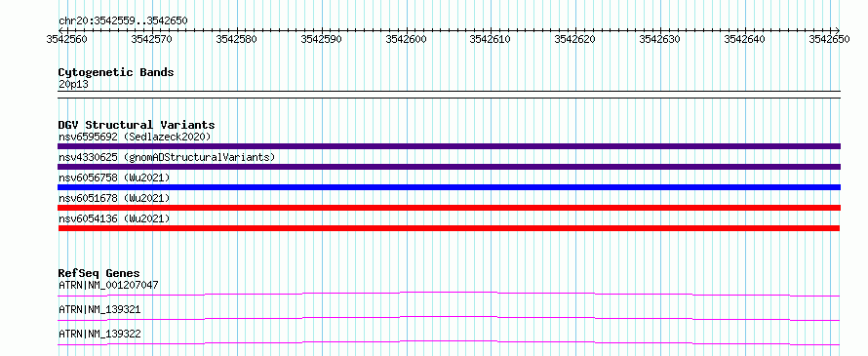868x356 pixels.
Task: Select the 20p13 band label
Action: coord(73,85)
